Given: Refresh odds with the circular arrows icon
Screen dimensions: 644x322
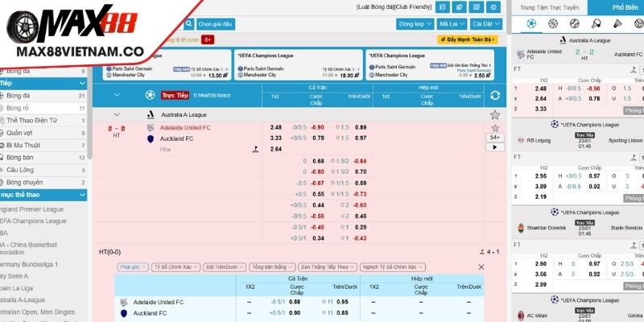Looking at the screenshot, I should point(495,95).
